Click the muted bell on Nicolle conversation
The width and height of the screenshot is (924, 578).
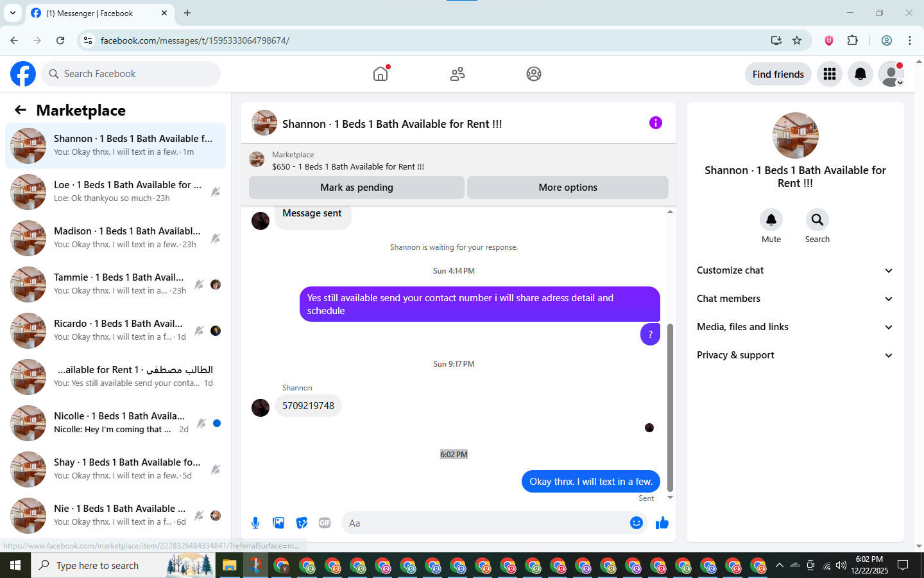[201, 423]
